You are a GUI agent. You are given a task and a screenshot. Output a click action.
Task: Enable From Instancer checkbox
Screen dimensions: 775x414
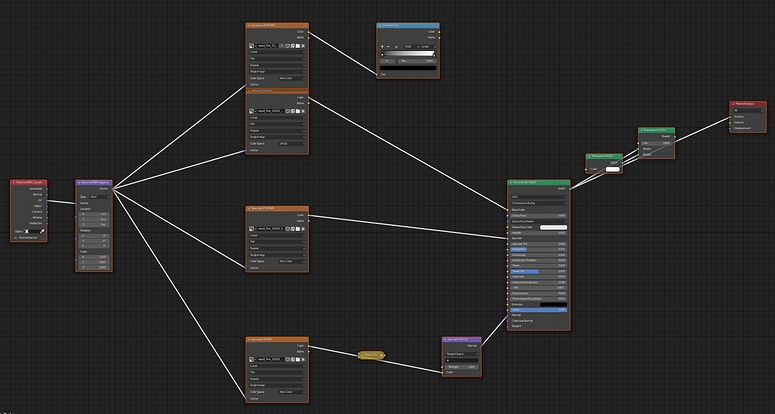tap(16, 238)
